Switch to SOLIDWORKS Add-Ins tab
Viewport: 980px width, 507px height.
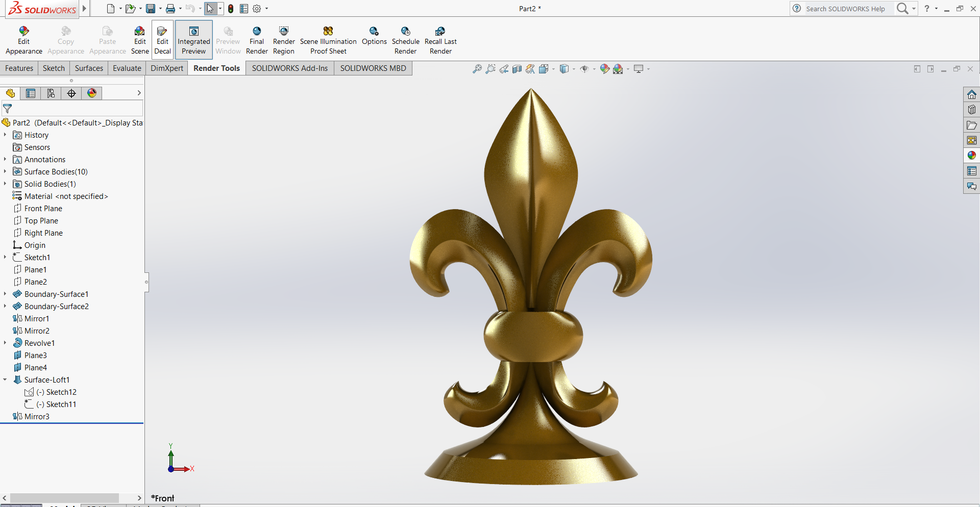[290, 68]
